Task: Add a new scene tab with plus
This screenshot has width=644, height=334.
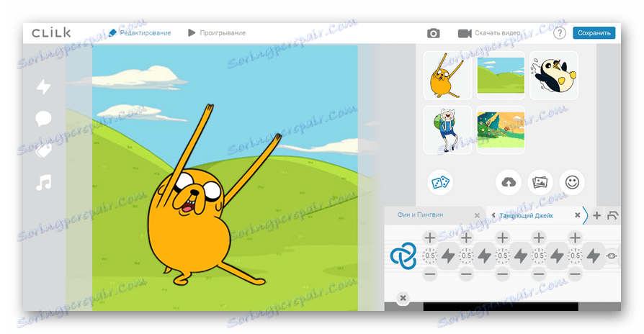Action: click(x=596, y=215)
